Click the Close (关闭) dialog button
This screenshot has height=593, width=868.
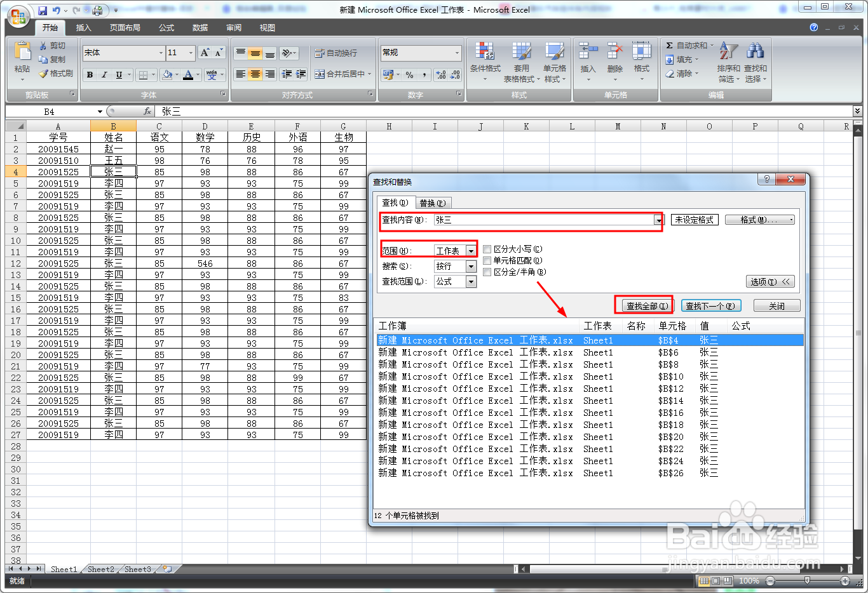pyautogui.click(x=776, y=306)
